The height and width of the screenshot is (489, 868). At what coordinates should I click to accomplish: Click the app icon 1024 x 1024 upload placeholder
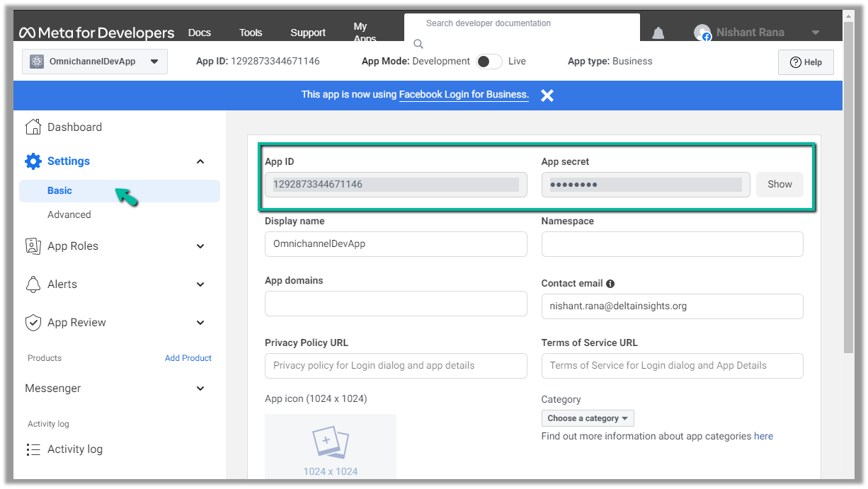pyautogui.click(x=331, y=447)
